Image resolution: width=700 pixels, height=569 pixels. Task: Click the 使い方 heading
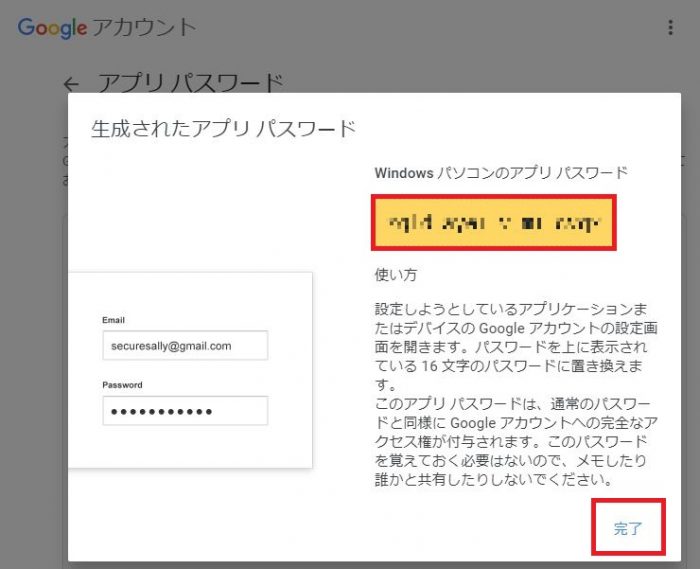click(395, 272)
